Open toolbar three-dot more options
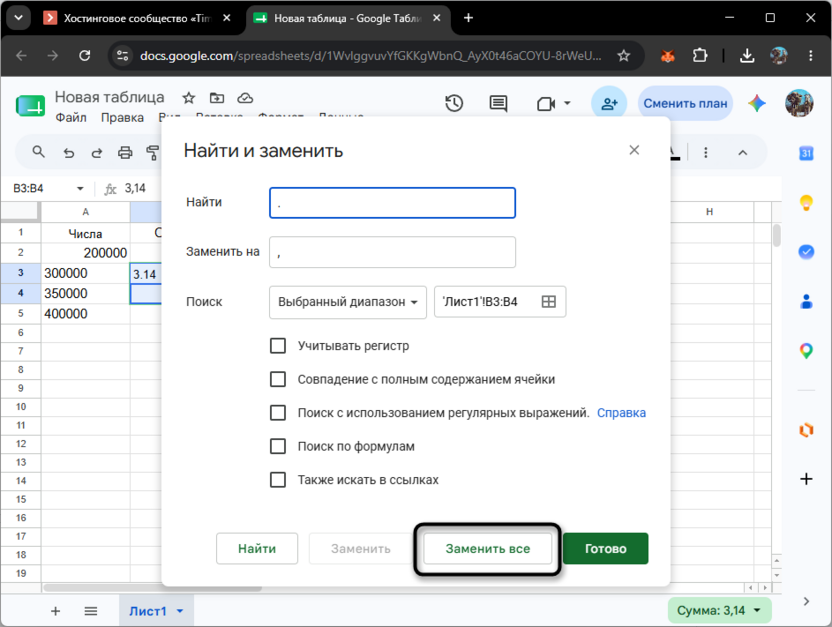This screenshot has width=832, height=627. (x=705, y=153)
